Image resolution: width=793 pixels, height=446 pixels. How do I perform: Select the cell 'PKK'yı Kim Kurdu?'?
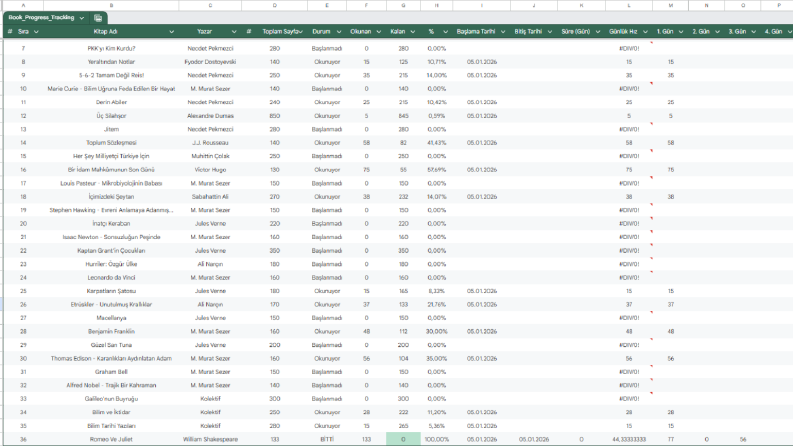coord(111,49)
